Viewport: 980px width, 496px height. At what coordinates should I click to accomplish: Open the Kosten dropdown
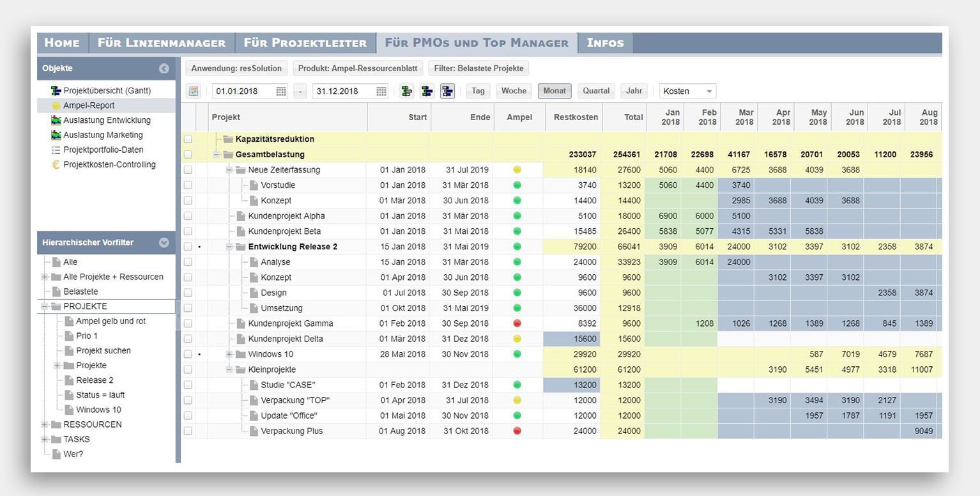pyautogui.click(x=688, y=91)
